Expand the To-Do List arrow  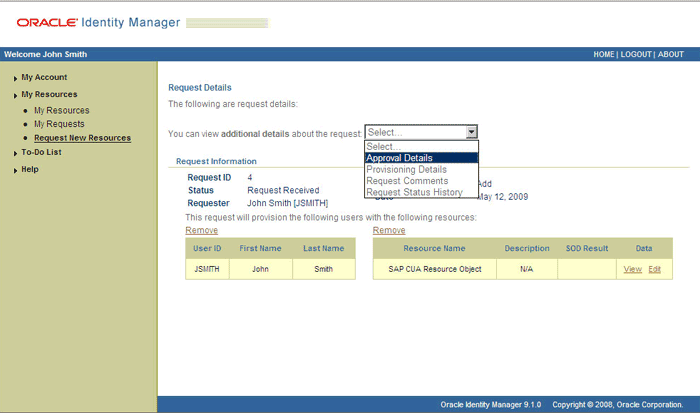pos(16,153)
